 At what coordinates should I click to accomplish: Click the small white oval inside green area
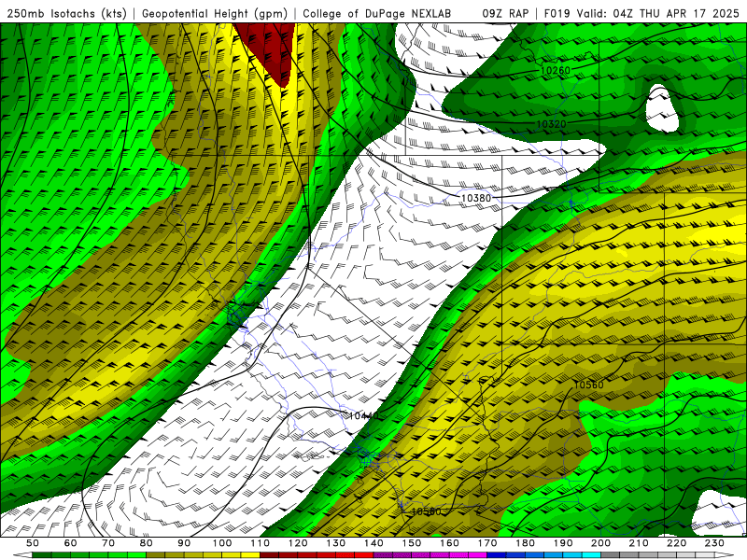(x=662, y=108)
